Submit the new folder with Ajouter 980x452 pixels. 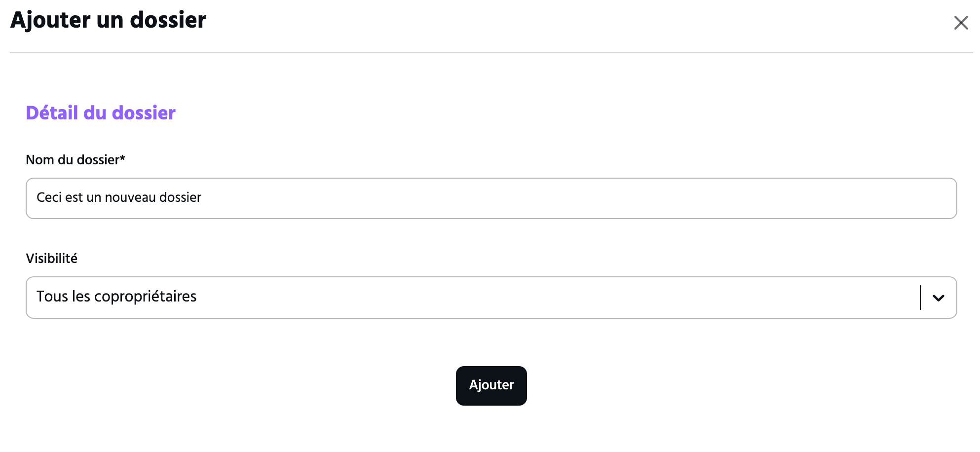click(491, 386)
